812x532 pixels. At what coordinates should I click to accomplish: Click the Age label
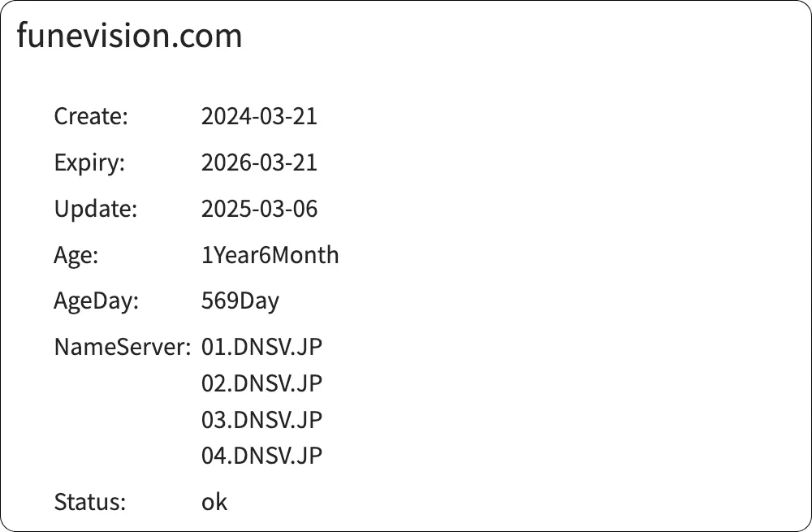coord(76,256)
